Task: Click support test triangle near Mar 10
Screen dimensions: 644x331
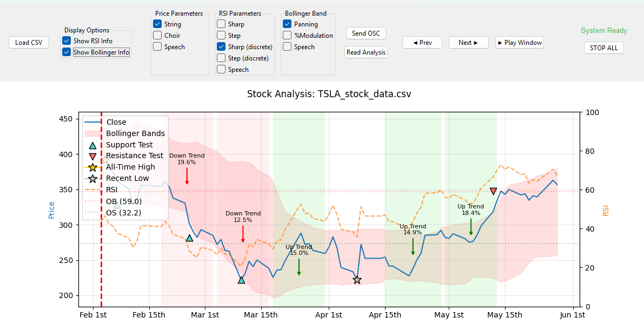Action: point(241,280)
